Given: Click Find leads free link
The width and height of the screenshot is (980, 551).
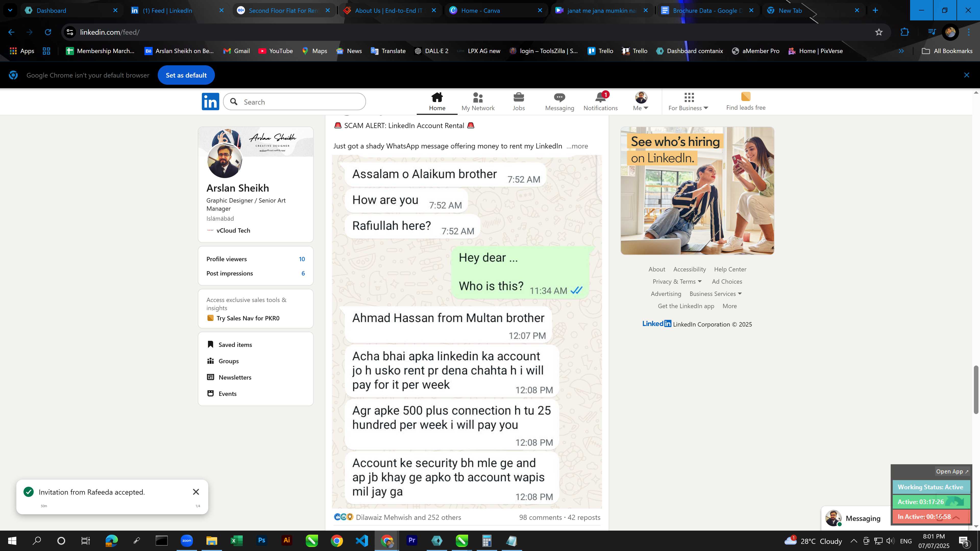Looking at the screenshot, I should click(746, 102).
